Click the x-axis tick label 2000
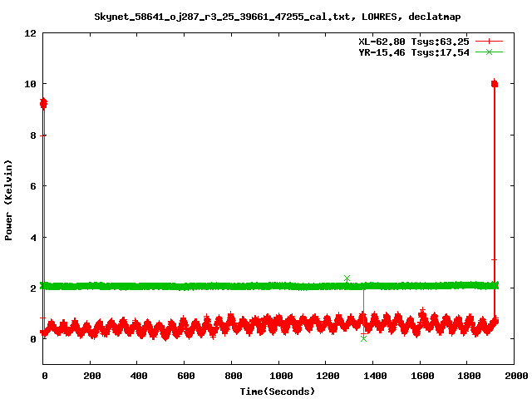The width and height of the screenshot is (532, 399). pos(514,377)
